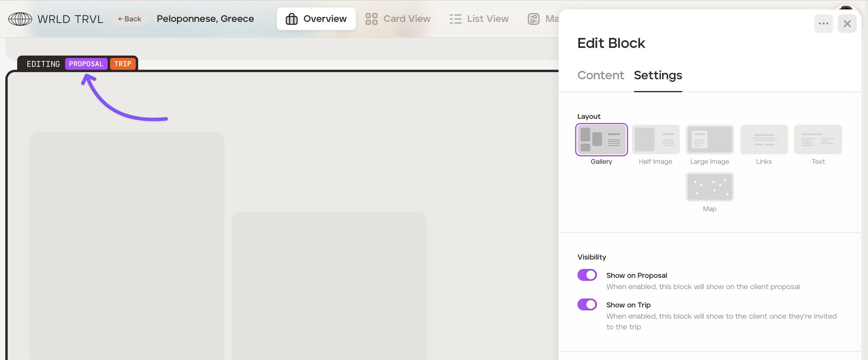Click the large left gallery image placeholder
Image resolution: width=868 pixels, height=360 pixels.
(126, 246)
